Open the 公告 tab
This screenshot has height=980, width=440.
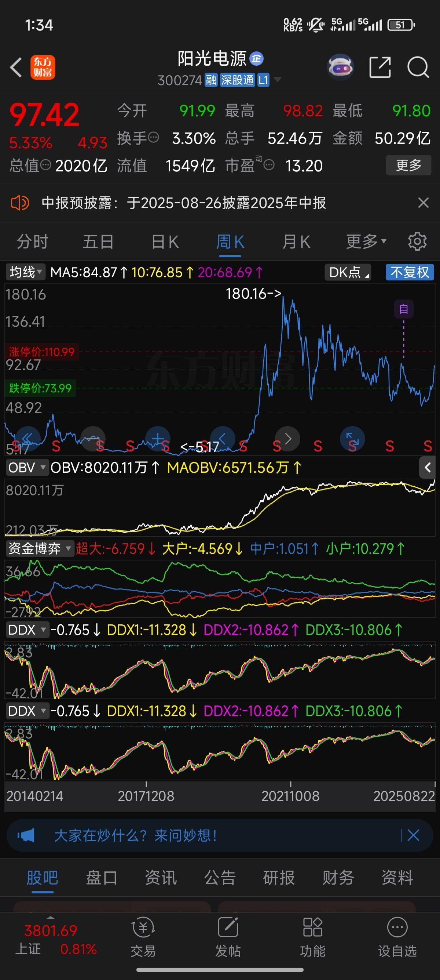pos(220,878)
